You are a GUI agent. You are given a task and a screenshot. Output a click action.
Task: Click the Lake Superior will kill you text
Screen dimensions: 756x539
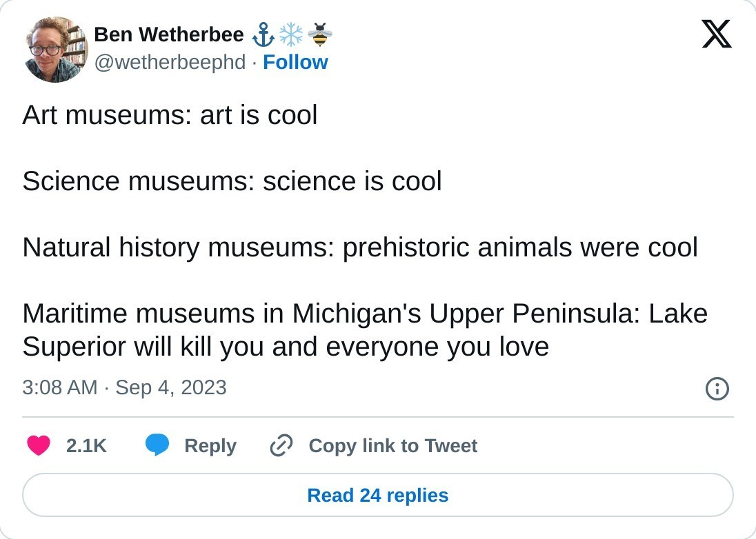click(x=285, y=347)
